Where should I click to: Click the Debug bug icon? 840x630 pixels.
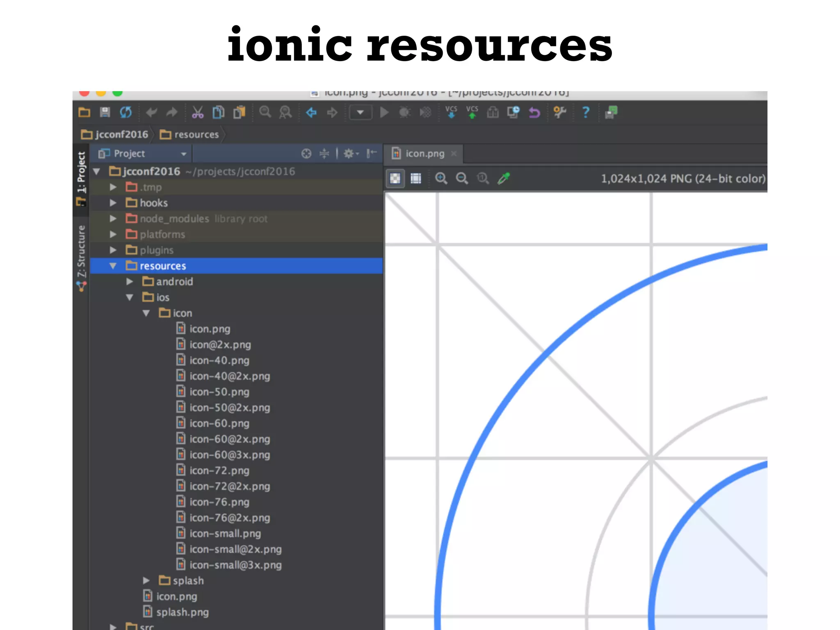(x=405, y=112)
